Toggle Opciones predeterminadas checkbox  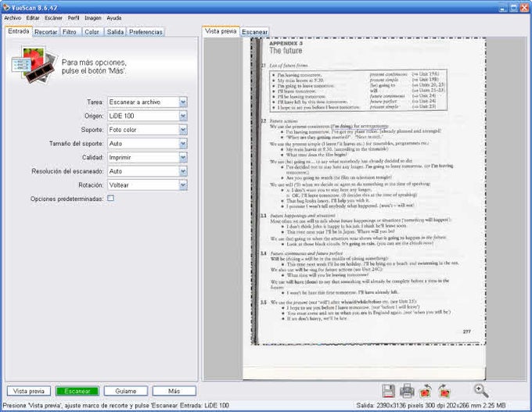(110, 198)
